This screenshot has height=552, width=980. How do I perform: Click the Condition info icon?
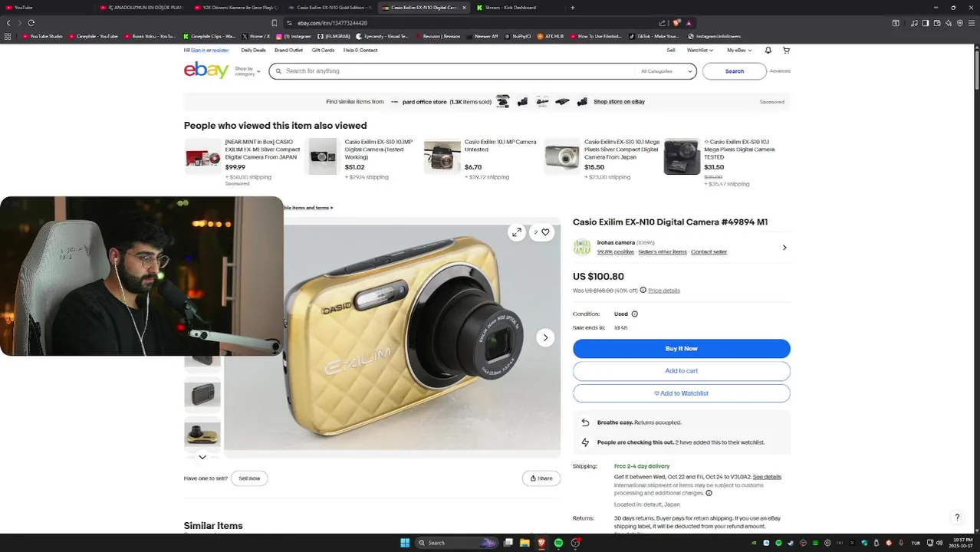[x=634, y=314]
